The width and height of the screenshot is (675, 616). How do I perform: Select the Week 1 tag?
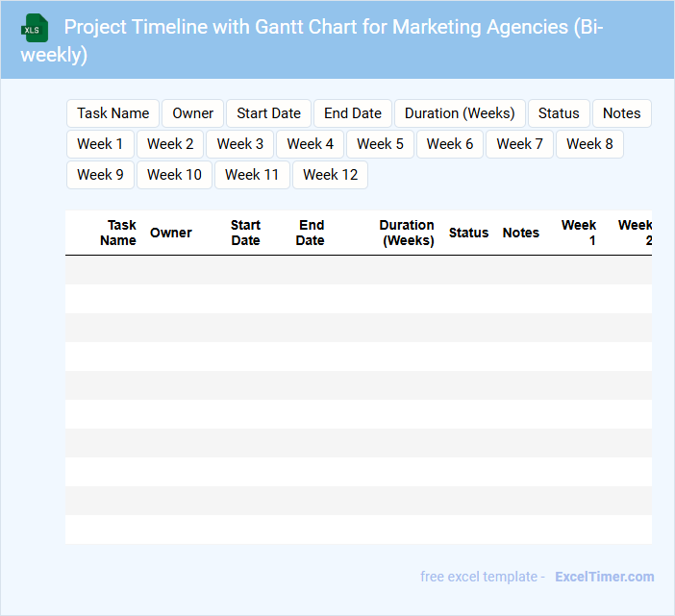pos(100,144)
